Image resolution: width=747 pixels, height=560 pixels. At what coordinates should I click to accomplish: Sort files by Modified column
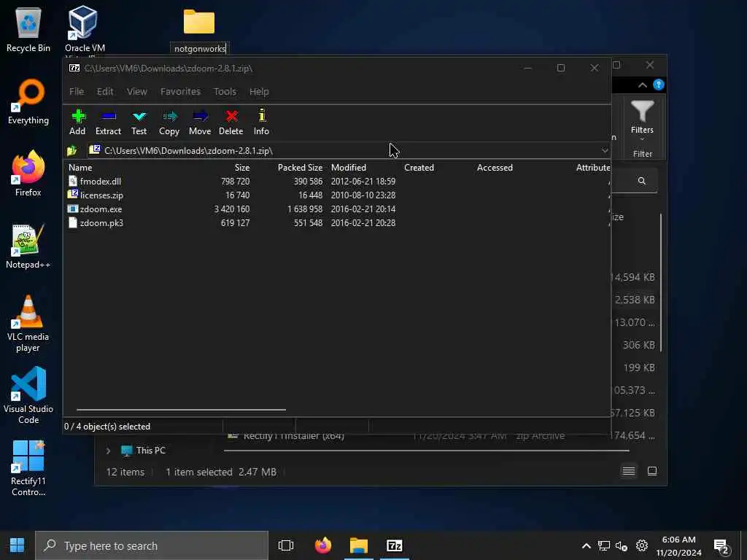click(x=349, y=168)
